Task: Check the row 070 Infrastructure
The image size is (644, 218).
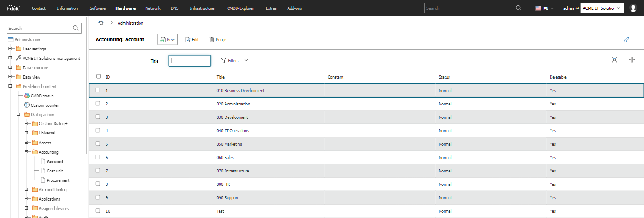Action: click(x=98, y=171)
